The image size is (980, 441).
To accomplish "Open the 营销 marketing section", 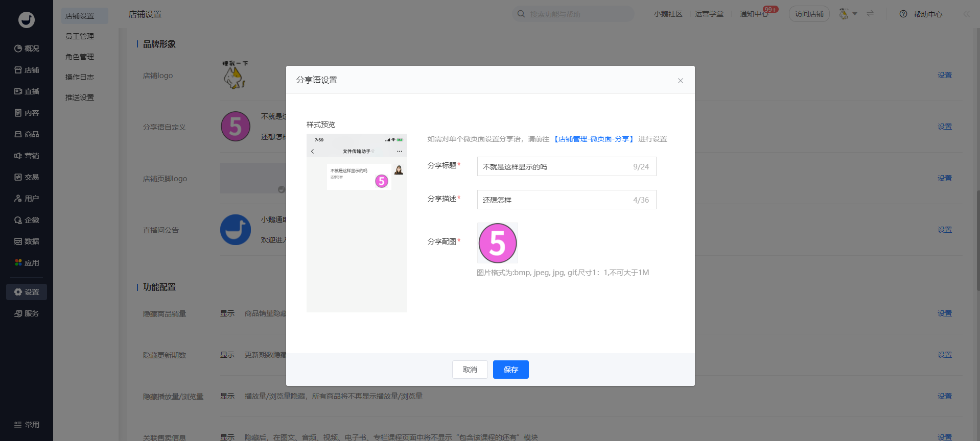I will 27,156.
